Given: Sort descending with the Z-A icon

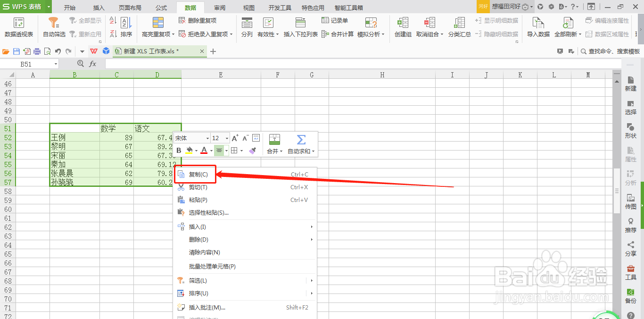Looking at the screenshot, I should click(x=113, y=34).
